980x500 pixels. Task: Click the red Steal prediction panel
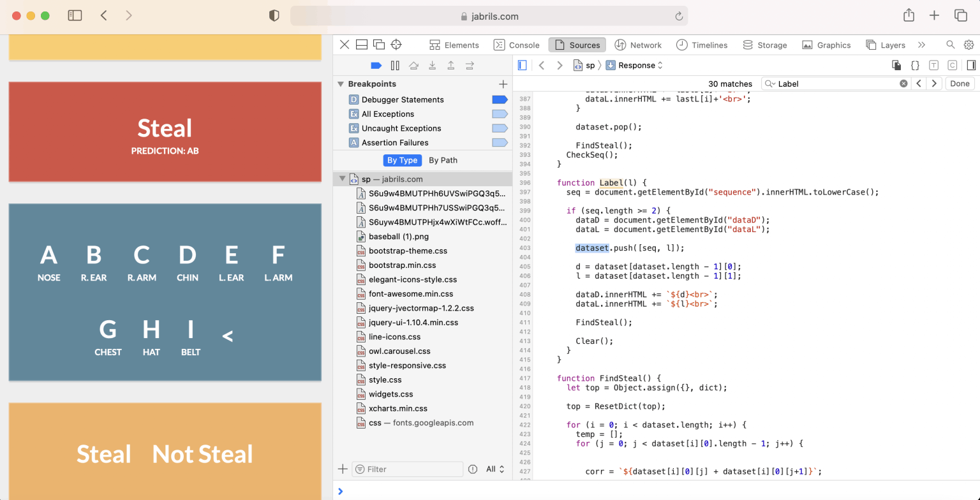click(x=165, y=132)
